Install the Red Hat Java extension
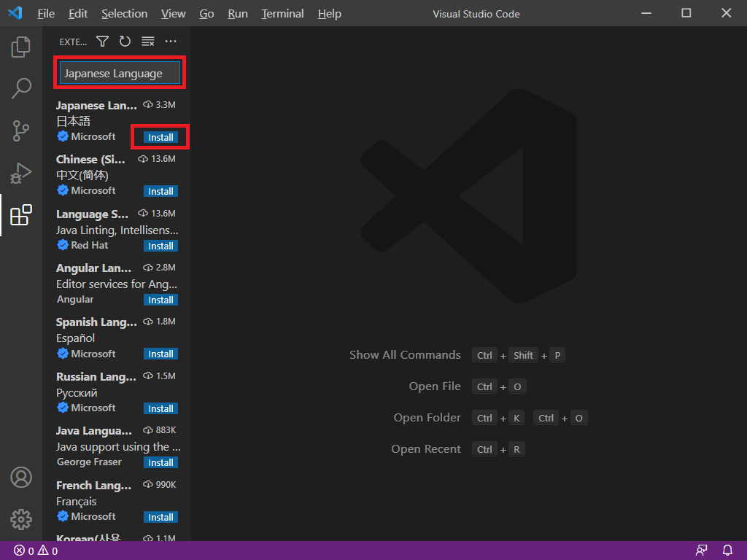The image size is (747, 560). pyautogui.click(x=160, y=246)
